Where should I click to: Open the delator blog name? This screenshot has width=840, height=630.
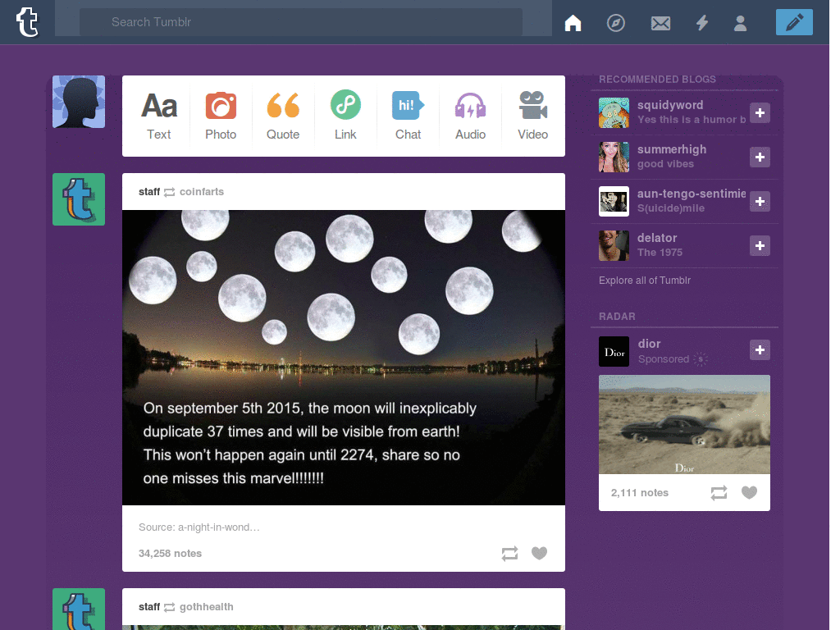point(657,238)
